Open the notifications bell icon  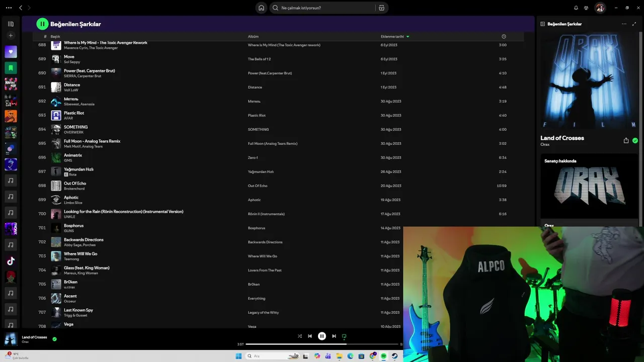point(576,8)
